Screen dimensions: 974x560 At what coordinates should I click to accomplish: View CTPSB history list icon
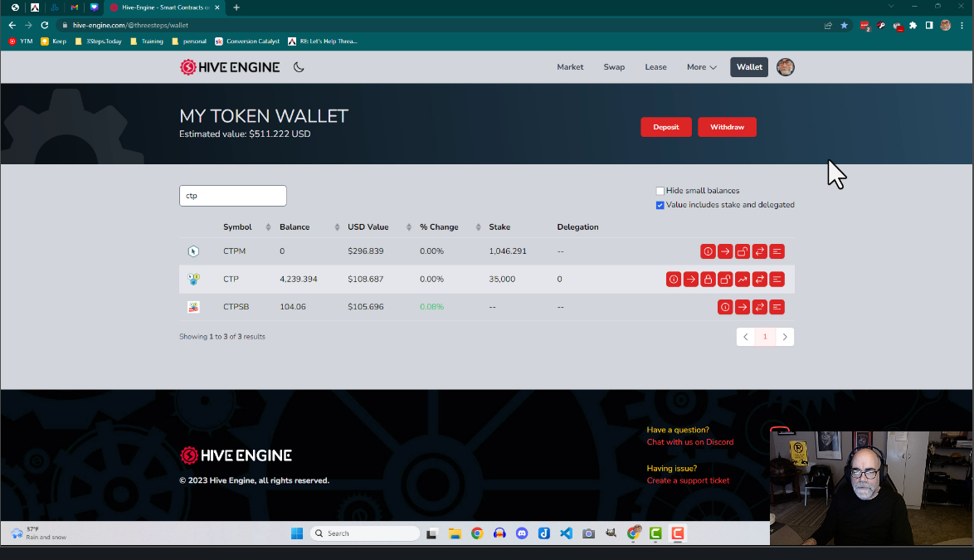click(777, 307)
